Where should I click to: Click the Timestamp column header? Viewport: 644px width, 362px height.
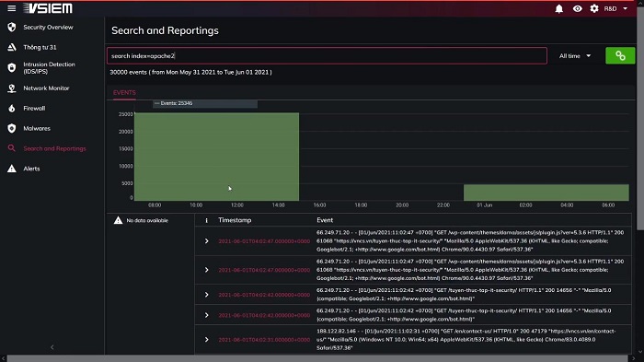click(x=235, y=220)
